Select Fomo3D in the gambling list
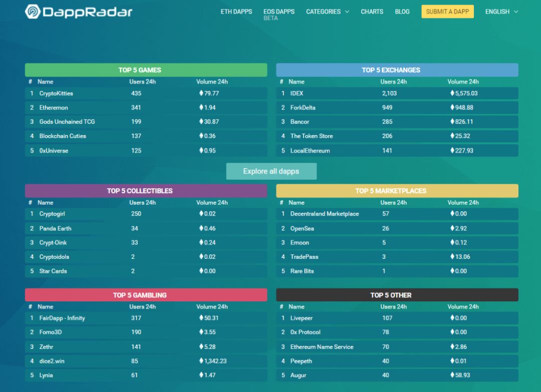Screen dimensions: 541x392 pyautogui.click(x=51, y=332)
